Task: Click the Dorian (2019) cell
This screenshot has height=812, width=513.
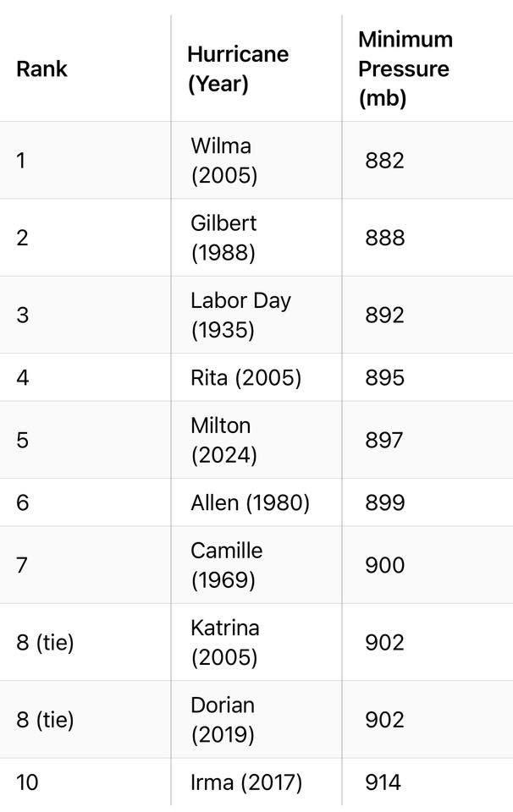Action: click(x=223, y=720)
